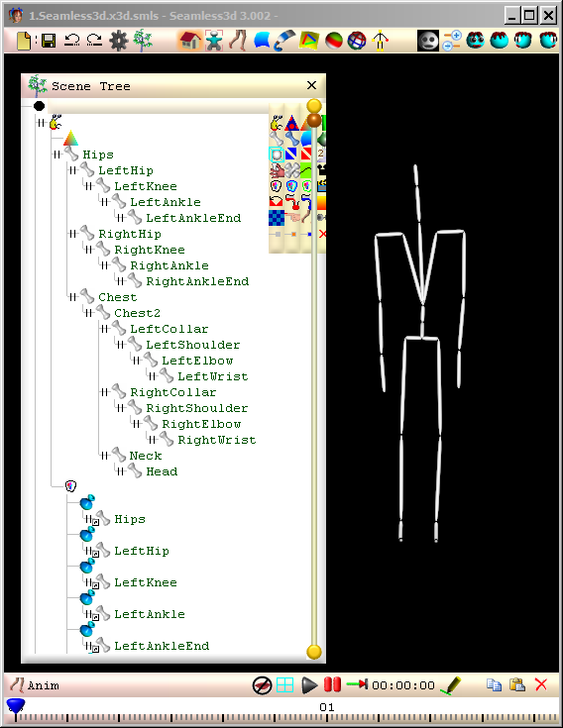Delete with the red X in Anim bar
The height and width of the screenshot is (728, 563).
[x=541, y=684]
